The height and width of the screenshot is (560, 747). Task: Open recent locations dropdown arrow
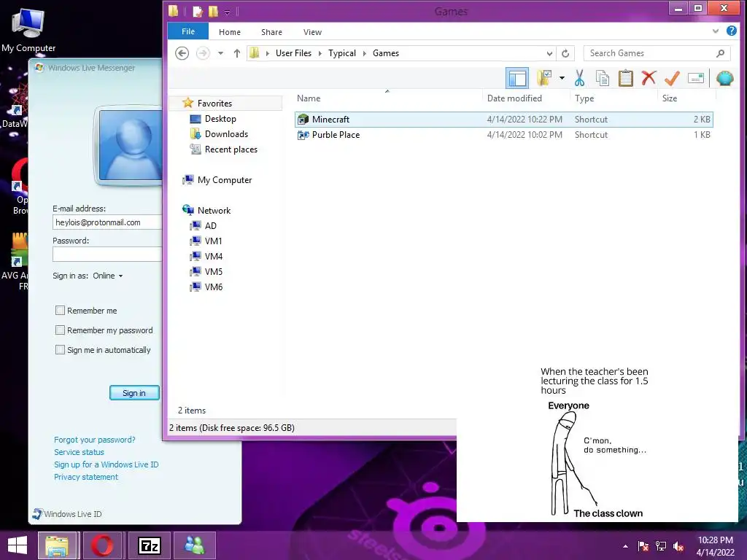click(x=220, y=53)
